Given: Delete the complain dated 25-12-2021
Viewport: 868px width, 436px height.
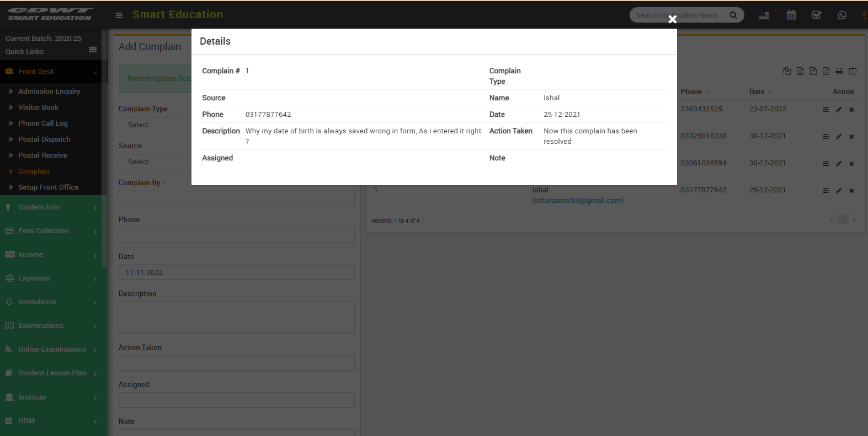Looking at the screenshot, I should pyautogui.click(x=851, y=191).
